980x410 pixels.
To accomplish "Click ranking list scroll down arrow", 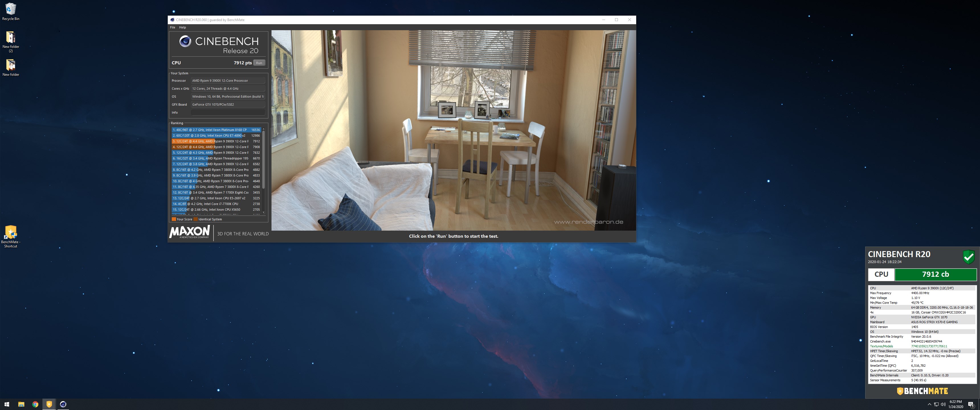I will pos(263,213).
